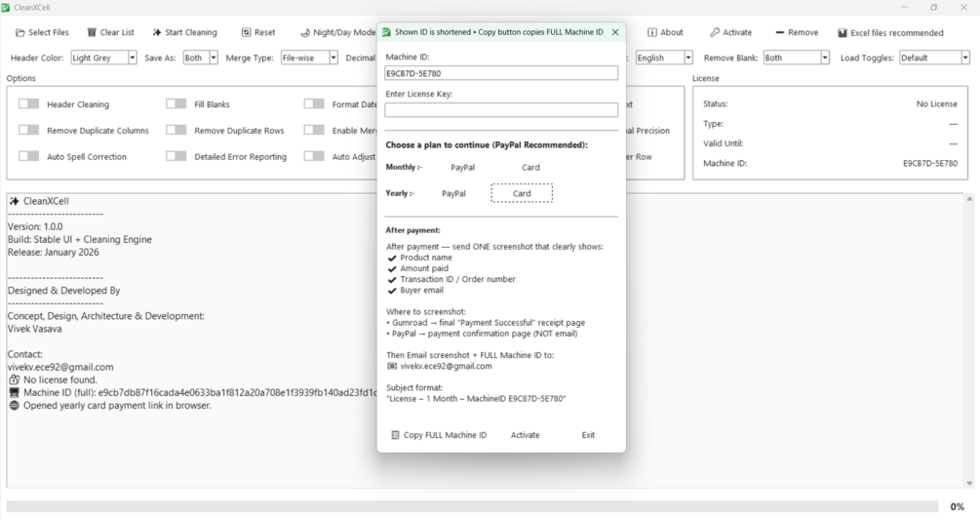
Task: Enable the Remove Duplicate Columns switch
Action: pyautogui.click(x=28, y=130)
